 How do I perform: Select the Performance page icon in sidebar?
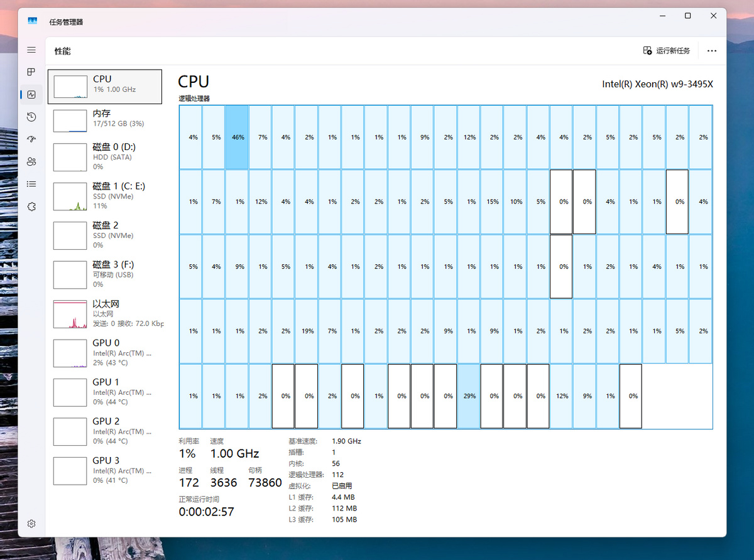[x=31, y=95]
